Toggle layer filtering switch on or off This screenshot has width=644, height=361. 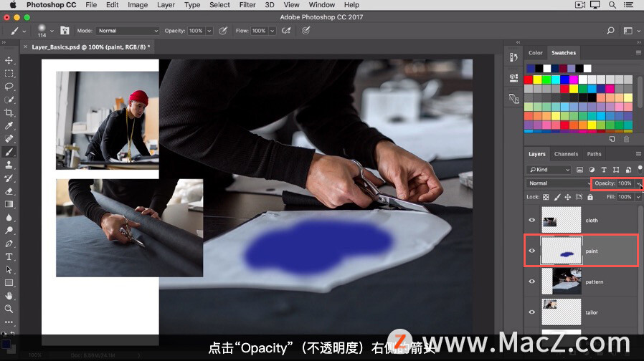point(640,169)
